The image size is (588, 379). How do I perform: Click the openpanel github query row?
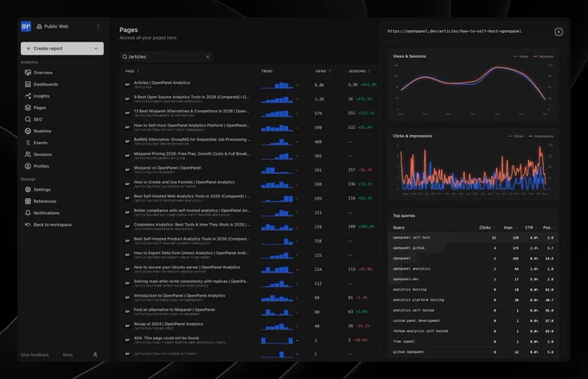point(472,248)
